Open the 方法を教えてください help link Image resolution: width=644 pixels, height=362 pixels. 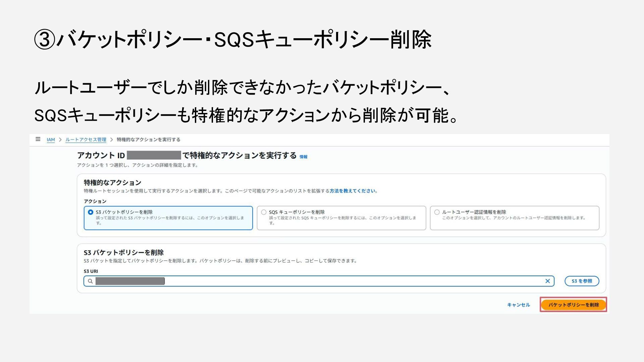(352, 191)
